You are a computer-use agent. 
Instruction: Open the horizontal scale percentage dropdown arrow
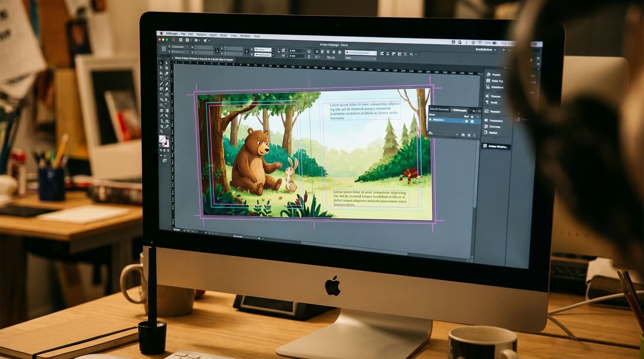273,50
